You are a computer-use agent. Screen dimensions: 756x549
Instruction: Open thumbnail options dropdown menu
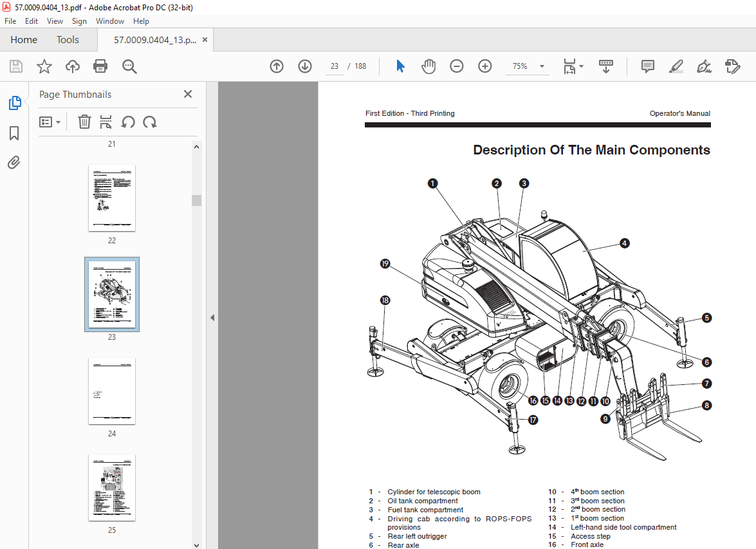coord(50,122)
